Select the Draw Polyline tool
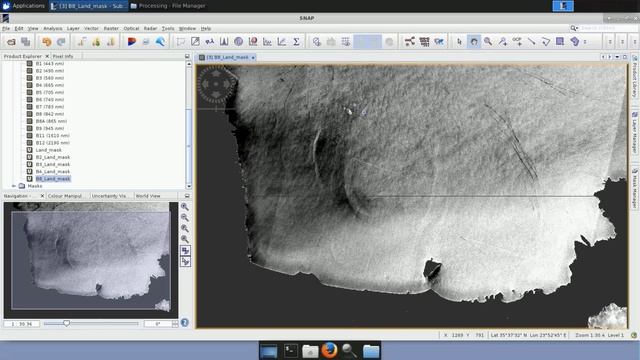The image size is (640, 360). pyautogui.click(x=546, y=42)
